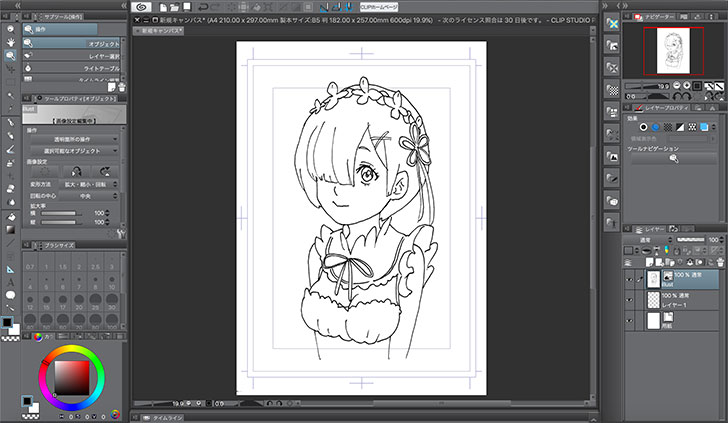The image size is (728, 423).
Task: Zoom out in Navigator panel
Action: coord(676,86)
